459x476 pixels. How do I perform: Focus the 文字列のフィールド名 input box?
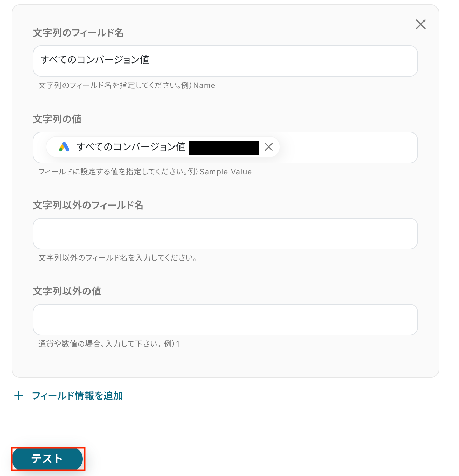(225, 61)
